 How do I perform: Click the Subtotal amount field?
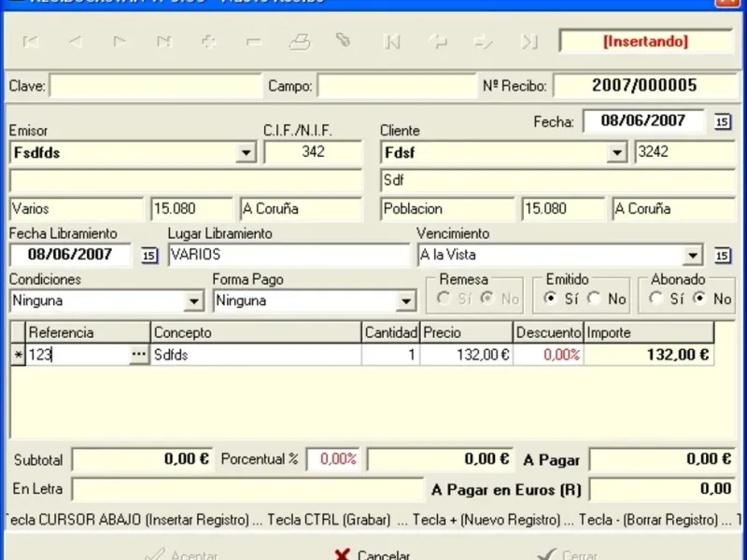[142, 459]
